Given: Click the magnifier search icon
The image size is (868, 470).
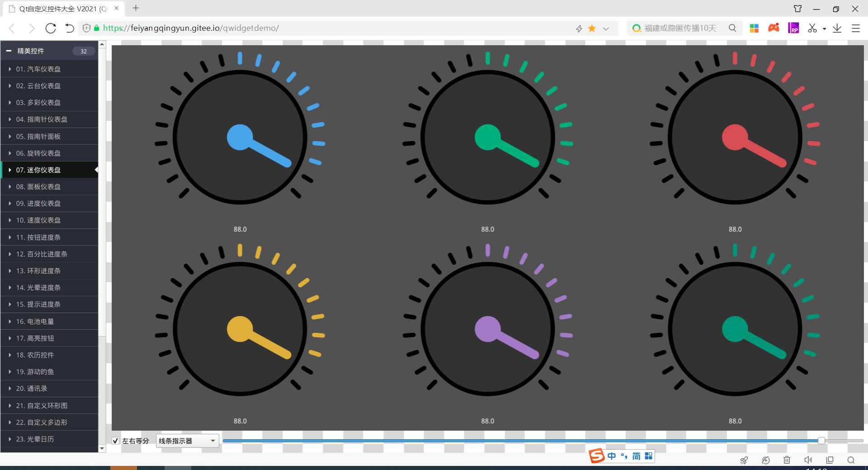Looking at the screenshot, I should [x=732, y=28].
